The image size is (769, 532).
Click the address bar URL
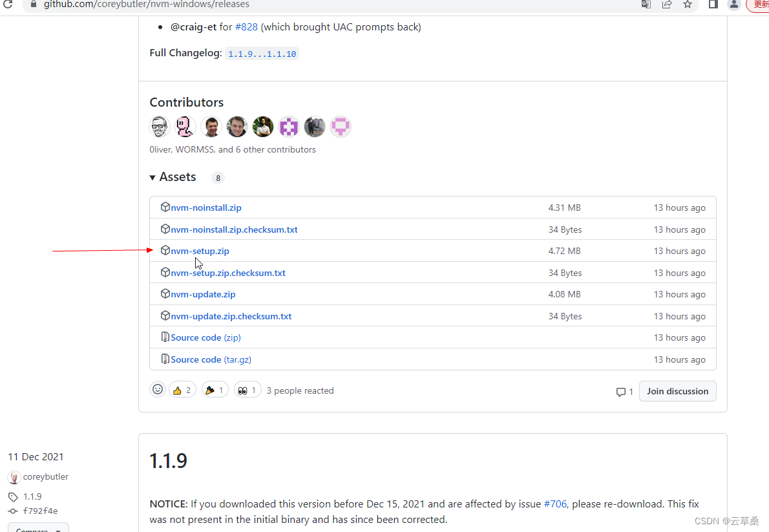click(x=146, y=5)
